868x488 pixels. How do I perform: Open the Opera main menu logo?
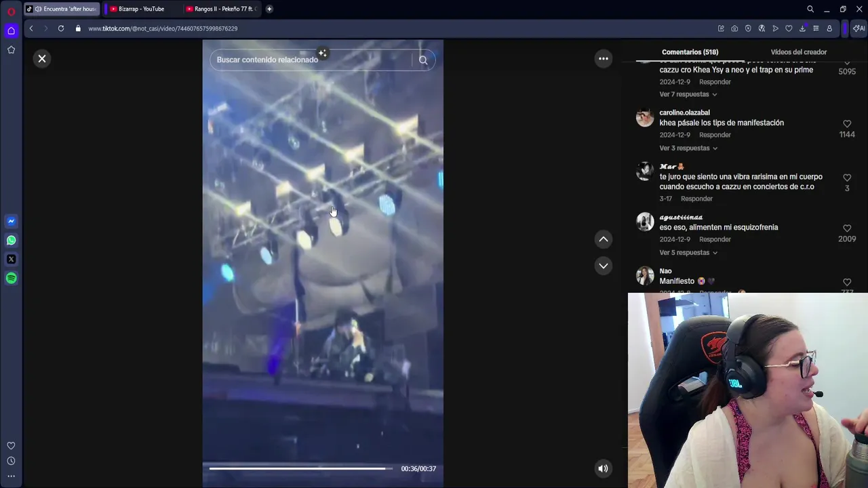pos(11,12)
